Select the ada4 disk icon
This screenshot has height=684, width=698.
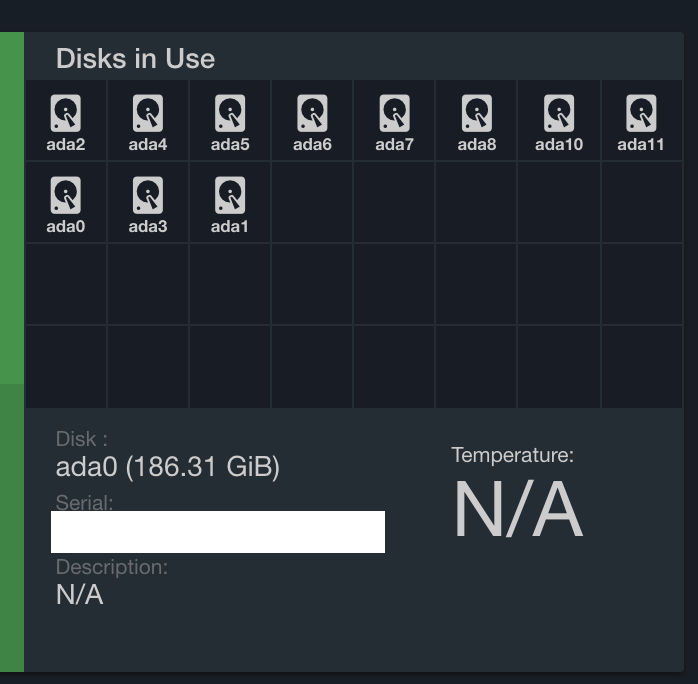(x=148, y=113)
